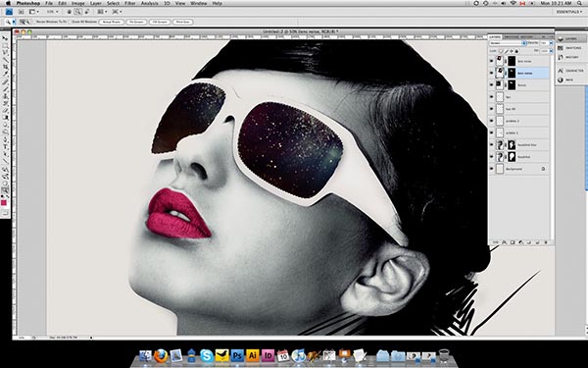Screen dimensions: 588x368
Task: Open the View Extras dropdown
Action: 33,12
